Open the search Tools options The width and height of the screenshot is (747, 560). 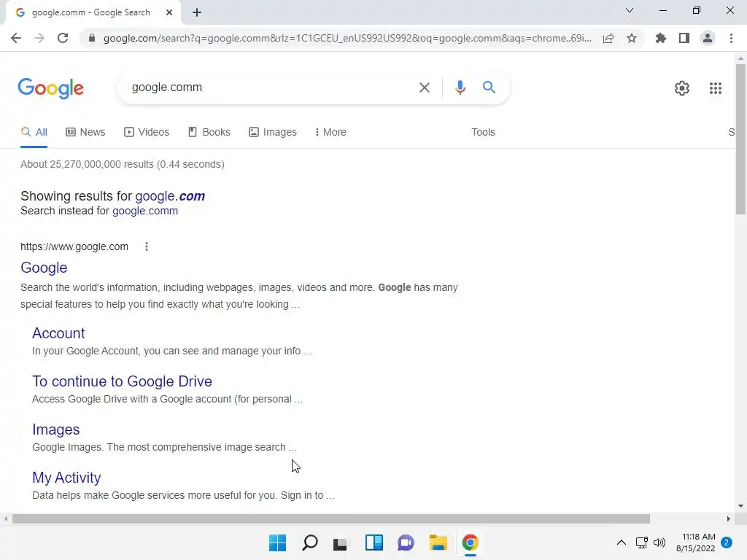click(483, 133)
